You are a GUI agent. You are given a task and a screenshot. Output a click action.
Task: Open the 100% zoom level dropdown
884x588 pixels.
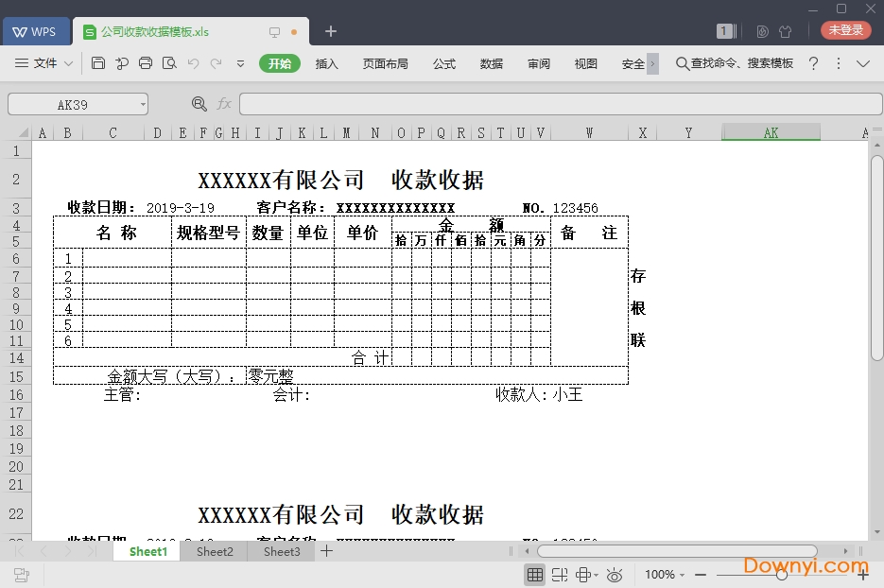click(x=665, y=574)
